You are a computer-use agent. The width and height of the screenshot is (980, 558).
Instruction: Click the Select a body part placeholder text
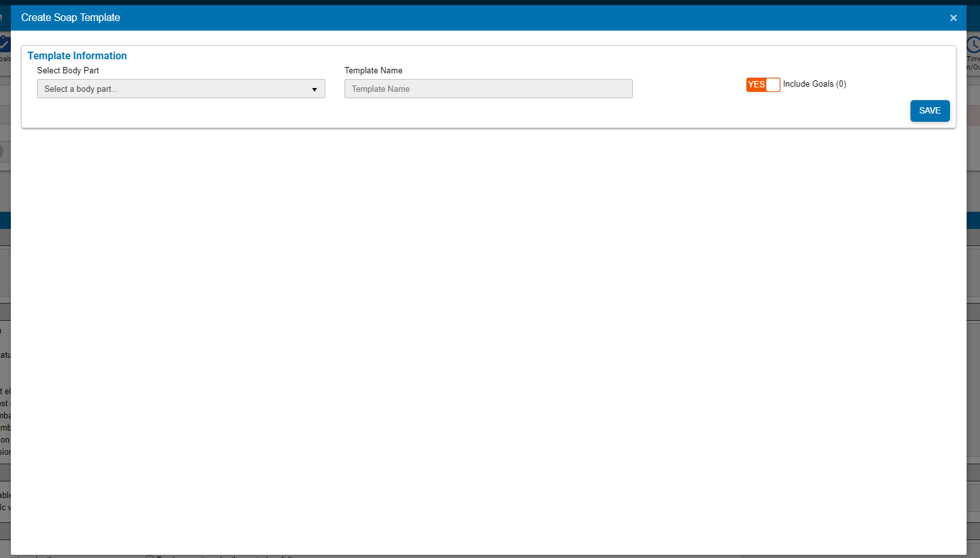coord(81,89)
